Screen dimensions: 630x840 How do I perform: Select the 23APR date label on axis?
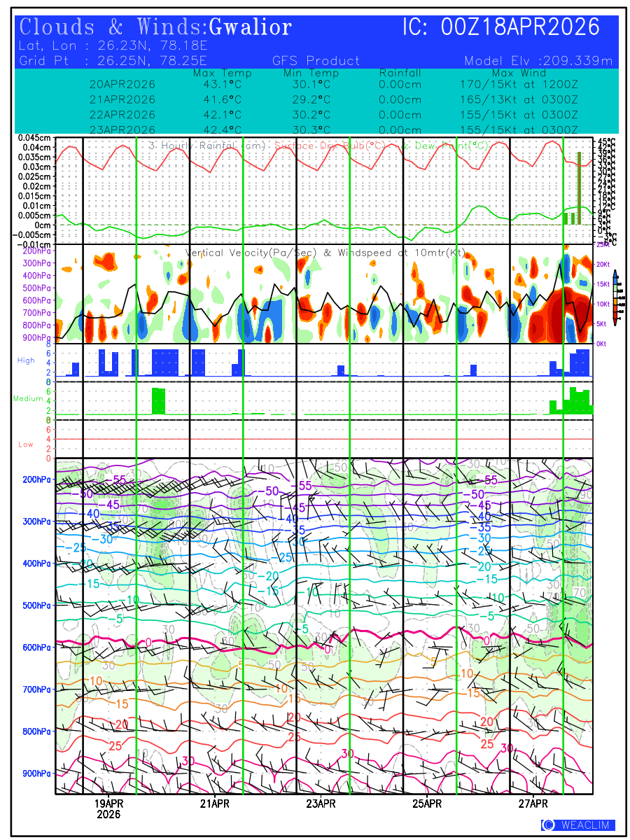[321, 804]
